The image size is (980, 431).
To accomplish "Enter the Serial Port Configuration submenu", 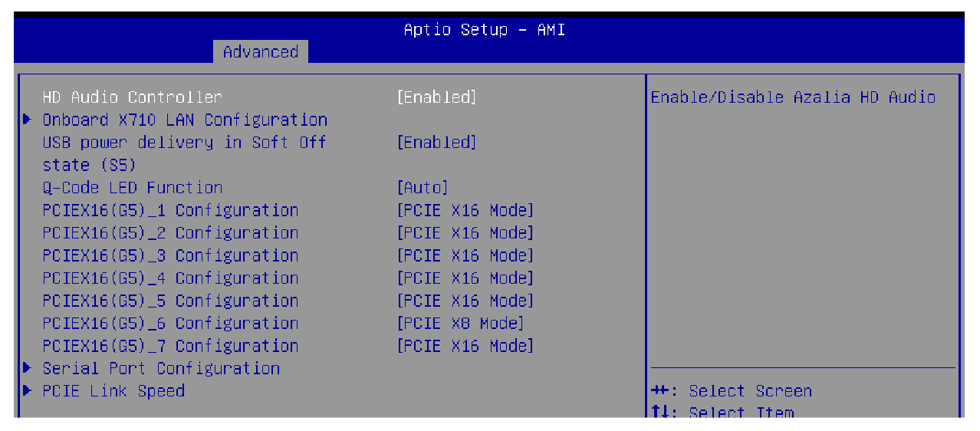I will coord(161,368).
